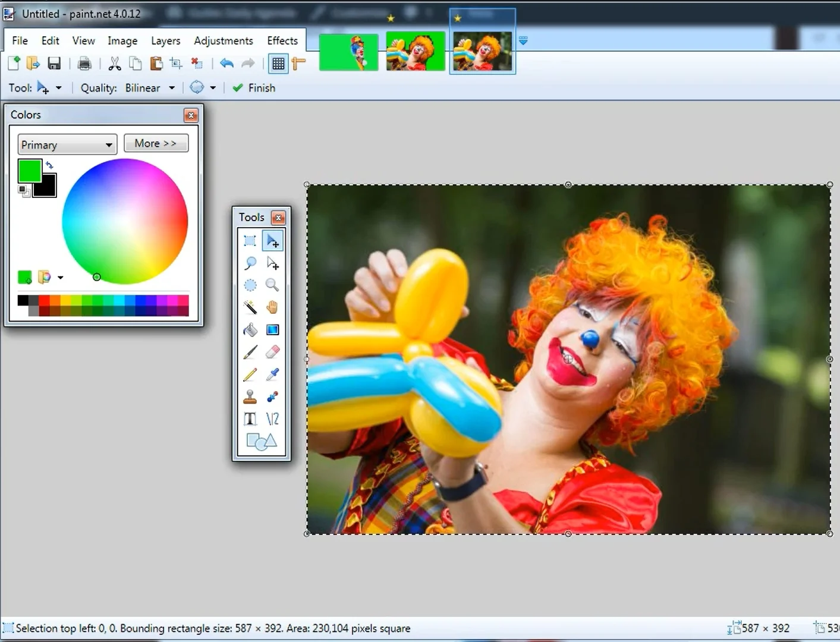
Task: Open the Primary color selector dropdown
Action: point(67,144)
